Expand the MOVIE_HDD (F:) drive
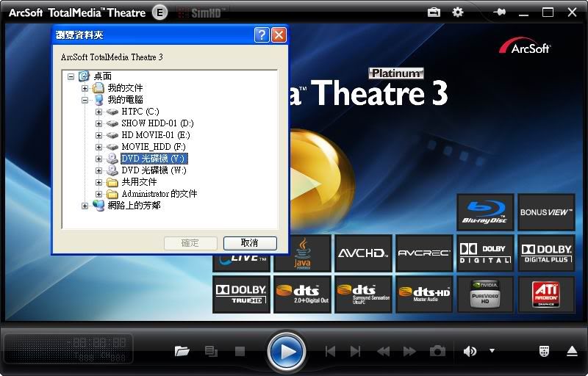This screenshot has height=376, width=588. click(98, 147)
